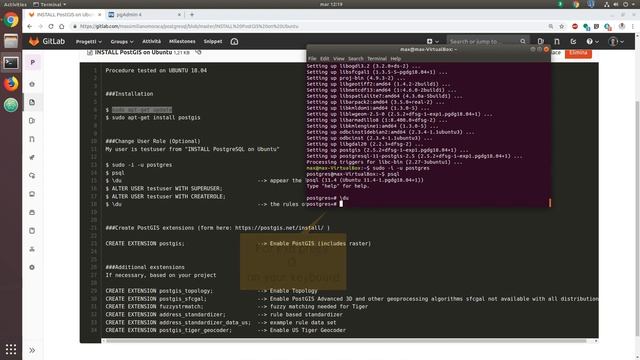This screenshot has width=640, height=360.
Task: Go back in Chrome browser
Action: pos(29,27)
